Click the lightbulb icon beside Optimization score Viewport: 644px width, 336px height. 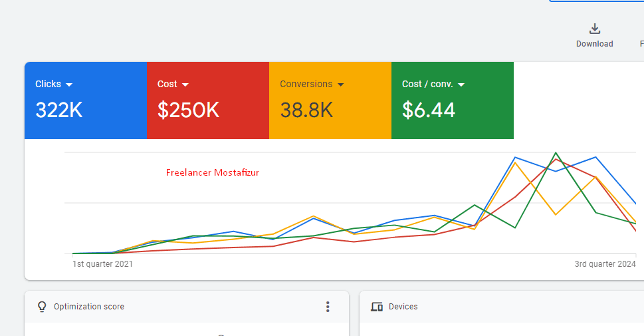[x=42, y=307]
